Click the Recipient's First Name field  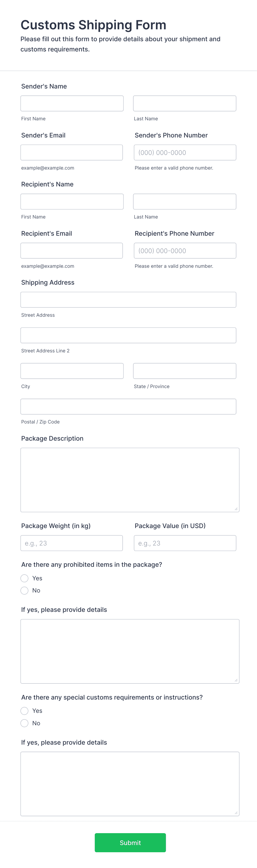click(x=72, y=201)
